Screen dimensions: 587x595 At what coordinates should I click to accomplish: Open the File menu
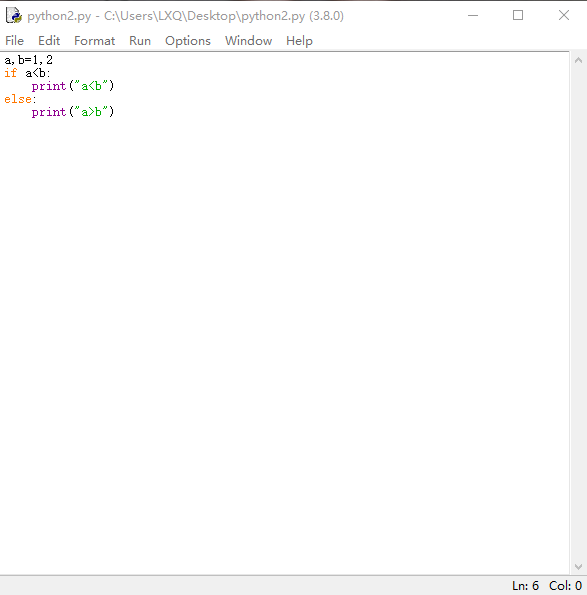click(x=14, y=41)
